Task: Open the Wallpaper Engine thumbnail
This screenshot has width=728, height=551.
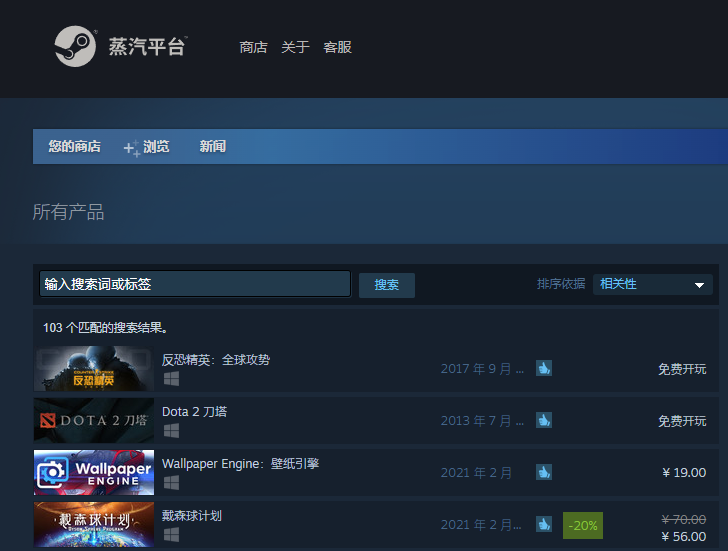Action: tap(94, 473)
